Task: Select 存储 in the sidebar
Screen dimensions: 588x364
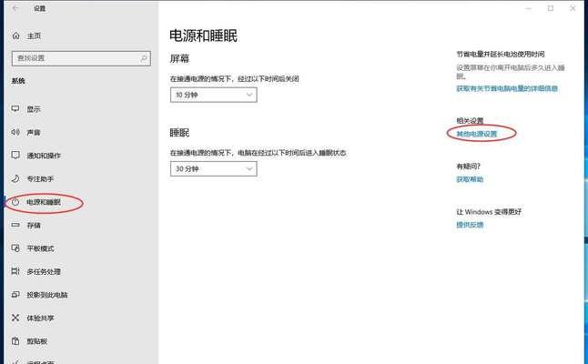Action: 34,226
